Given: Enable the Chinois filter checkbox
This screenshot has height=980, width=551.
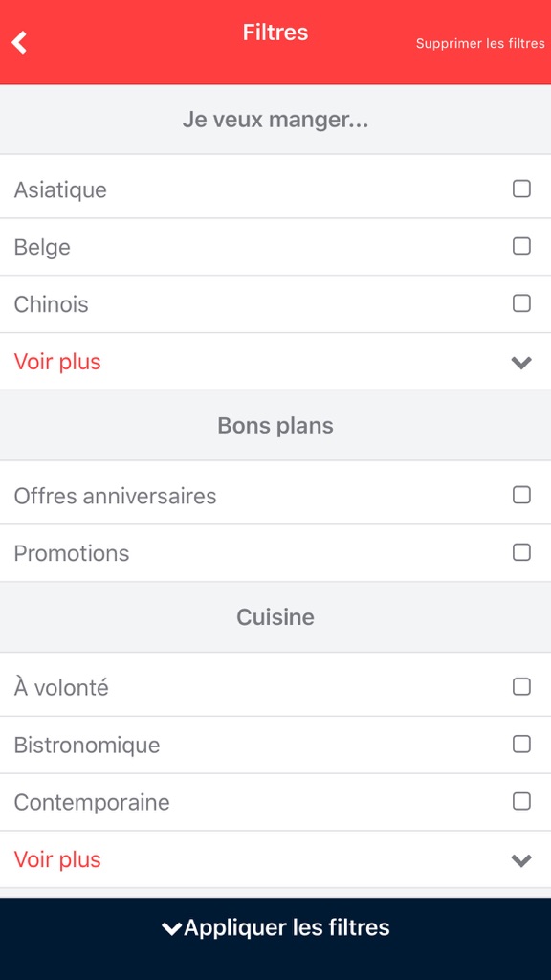Looking at the screenshot, I should coord(521,303).
